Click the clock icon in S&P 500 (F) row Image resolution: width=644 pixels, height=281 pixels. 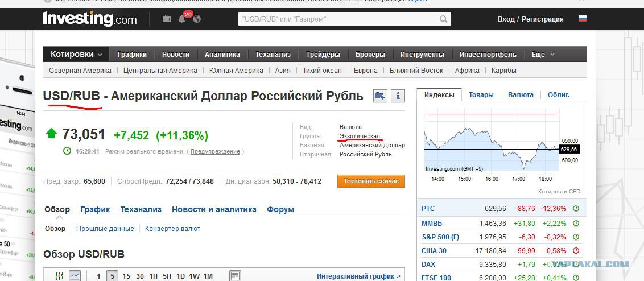pos(576,237)
